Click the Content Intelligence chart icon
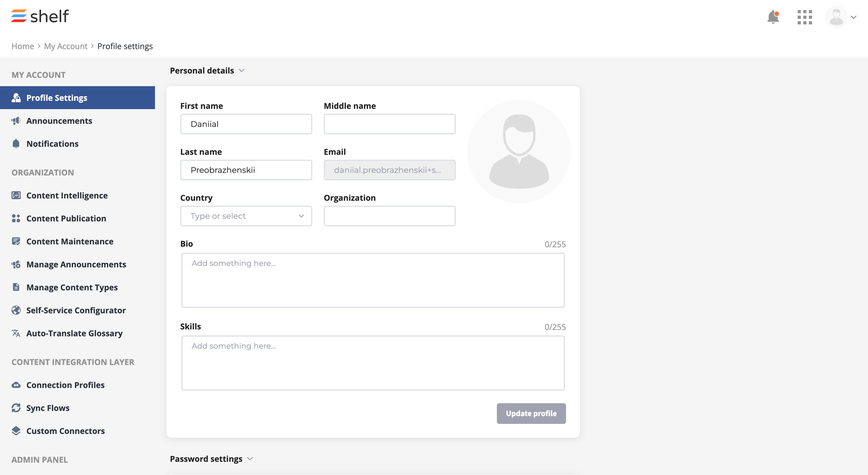868x475 pixels. pos(16,195)
